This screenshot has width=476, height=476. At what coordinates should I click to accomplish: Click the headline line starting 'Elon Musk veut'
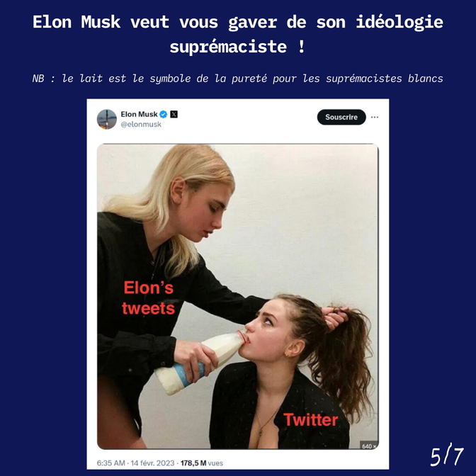click(238, 23)
